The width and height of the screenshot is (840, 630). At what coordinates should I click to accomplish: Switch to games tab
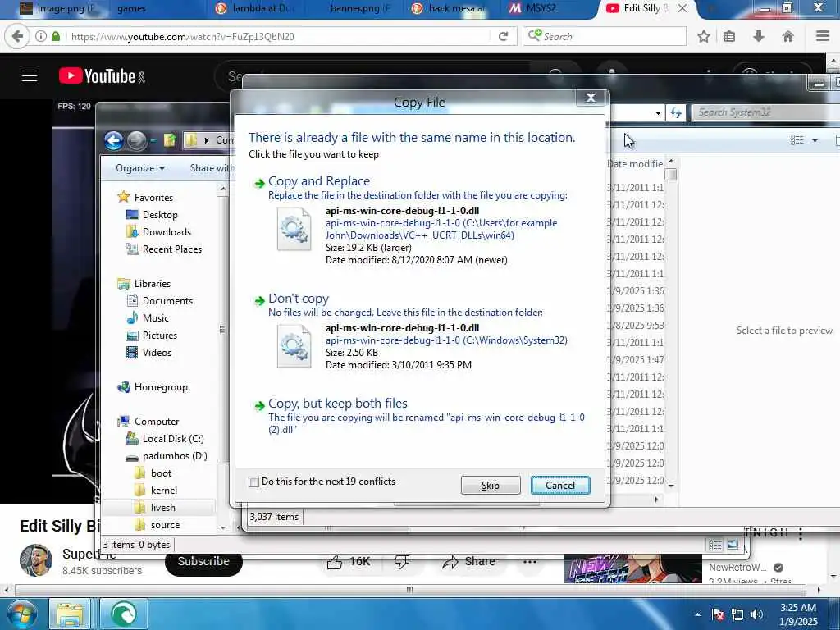click(130, 8)
